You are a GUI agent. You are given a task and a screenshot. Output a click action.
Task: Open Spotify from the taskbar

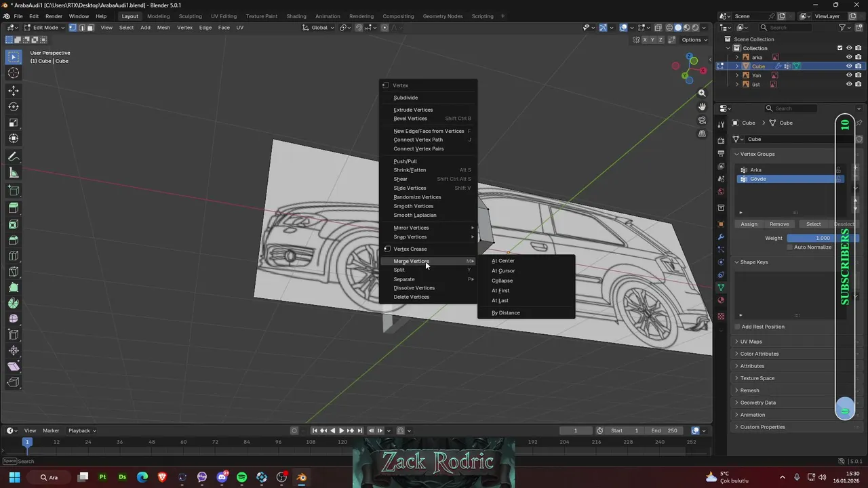click(242, 477)
